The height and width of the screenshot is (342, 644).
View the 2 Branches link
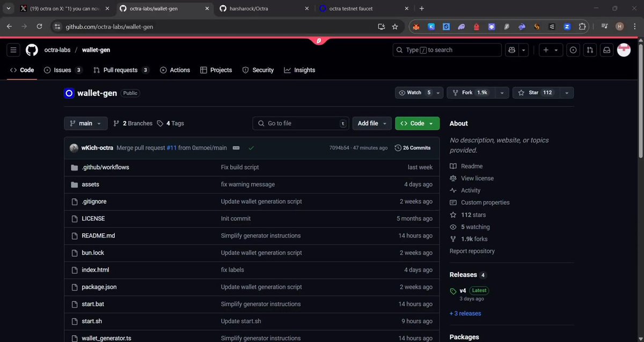tap(133, 123)
